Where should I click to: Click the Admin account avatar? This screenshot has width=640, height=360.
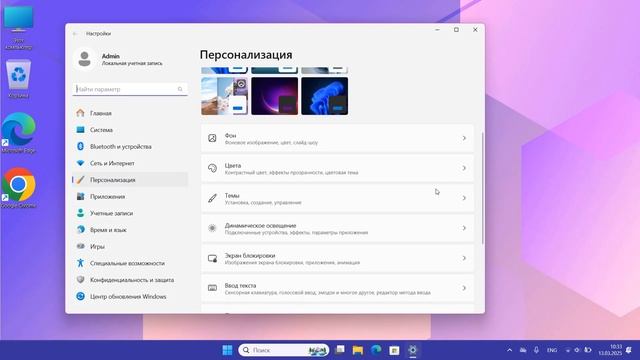pyautogui.click(x=84, y=59)
